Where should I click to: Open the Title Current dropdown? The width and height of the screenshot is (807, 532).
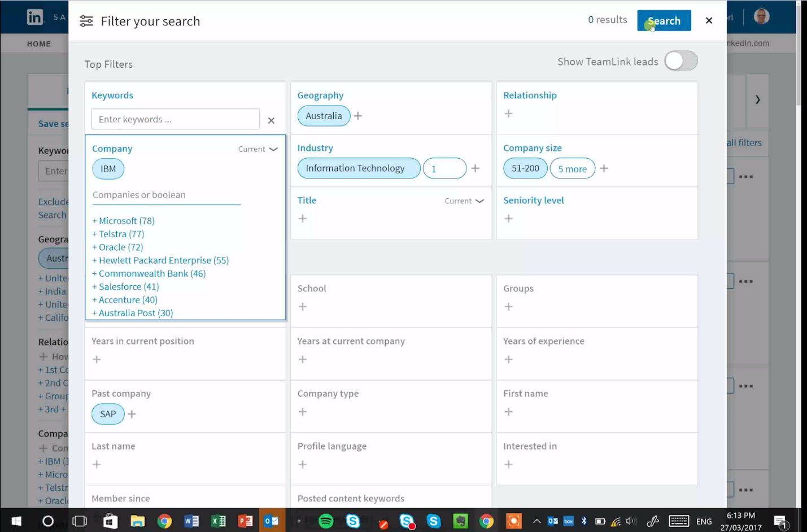coord(464,201)
